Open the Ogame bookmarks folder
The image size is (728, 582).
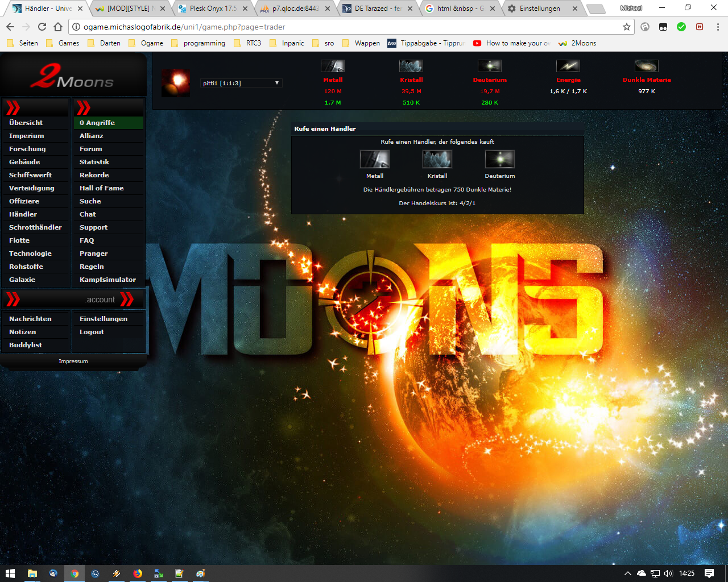click(146, 43)
